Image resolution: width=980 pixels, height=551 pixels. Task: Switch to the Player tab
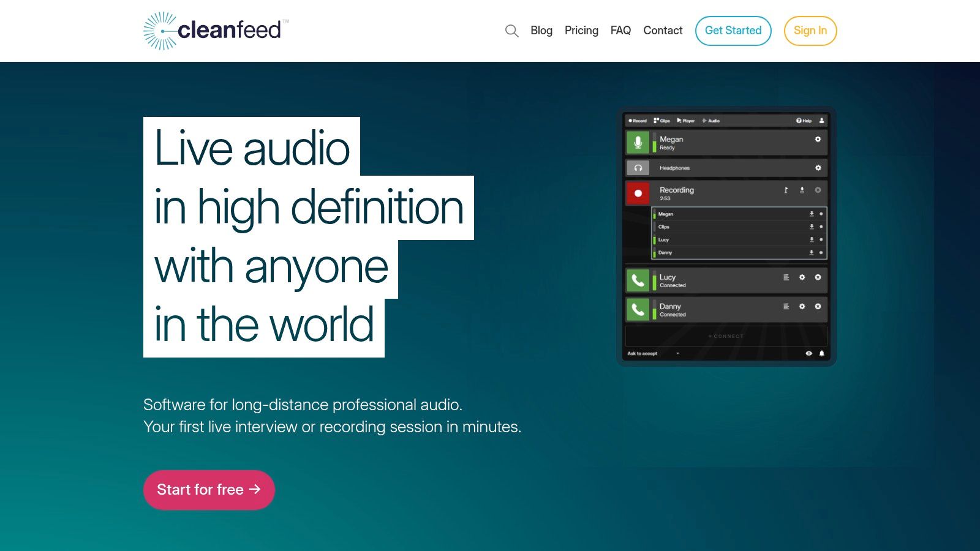686,121
